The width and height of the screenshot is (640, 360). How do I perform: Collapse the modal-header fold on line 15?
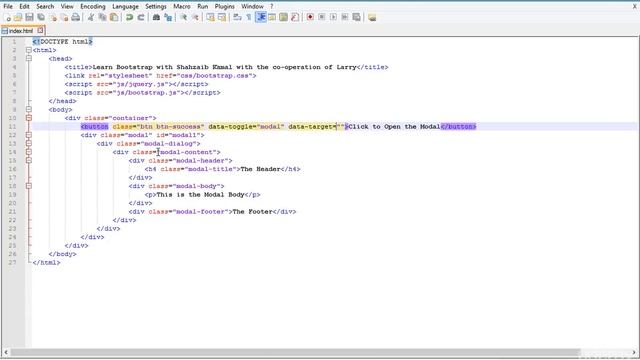(x=29, y=160)
